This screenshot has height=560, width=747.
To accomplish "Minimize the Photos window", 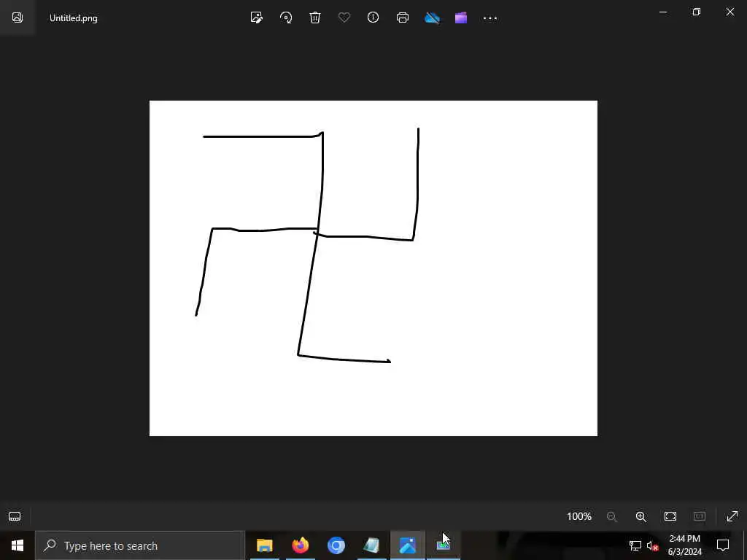I will (x=662, y=12).
